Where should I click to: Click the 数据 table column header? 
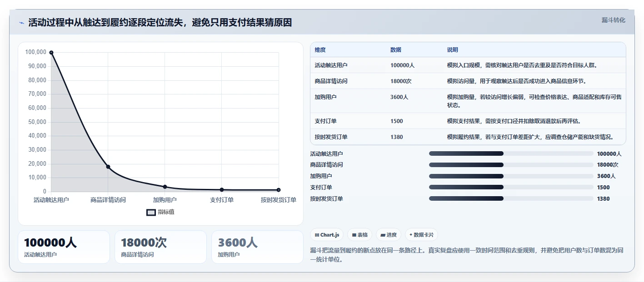coord(395,50)
